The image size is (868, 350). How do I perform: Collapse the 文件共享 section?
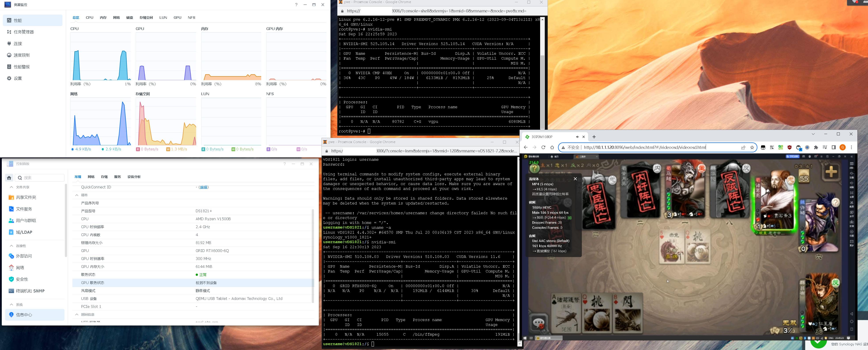[11, 187]
